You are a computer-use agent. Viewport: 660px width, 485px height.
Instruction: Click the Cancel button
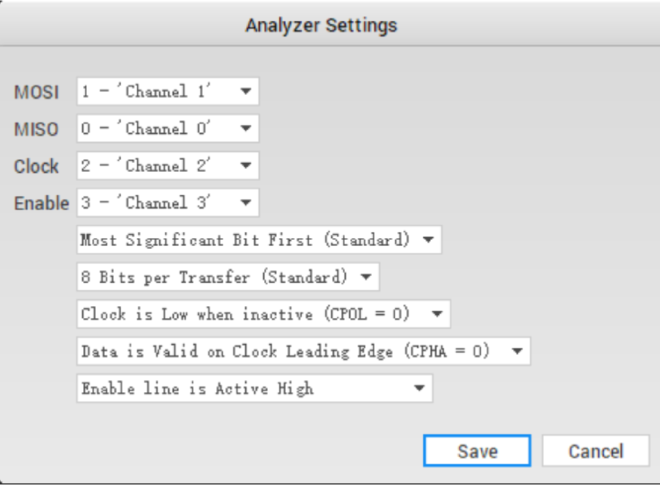pos(595,451)
